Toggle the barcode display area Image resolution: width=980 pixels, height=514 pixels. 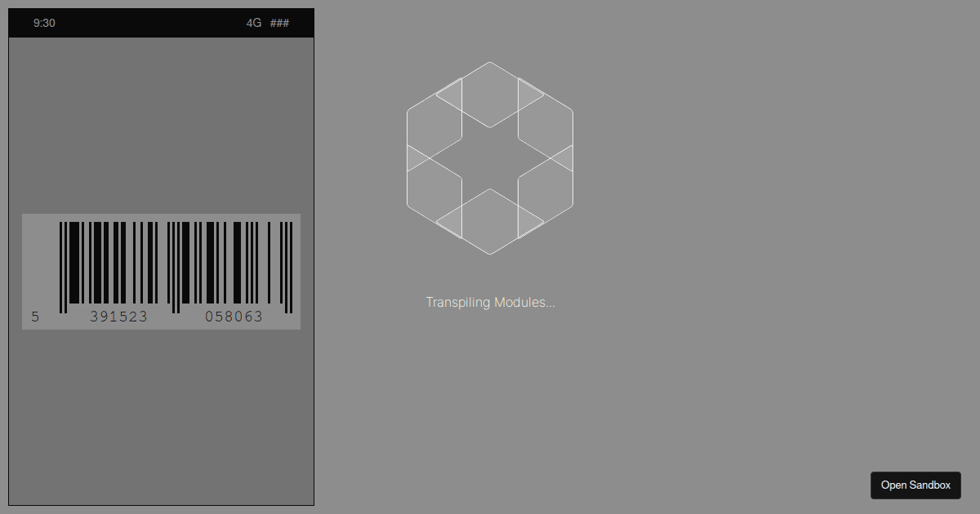(x=161, y=271)
